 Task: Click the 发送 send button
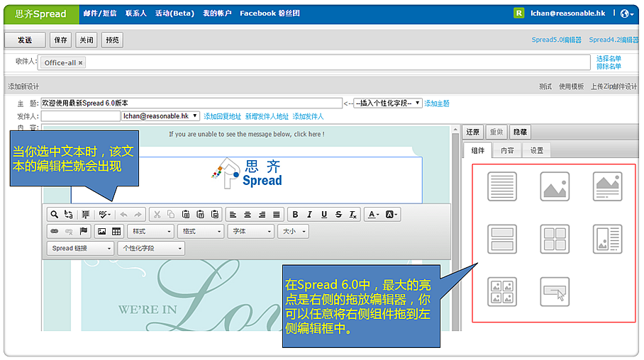click(x=25, y=40)
